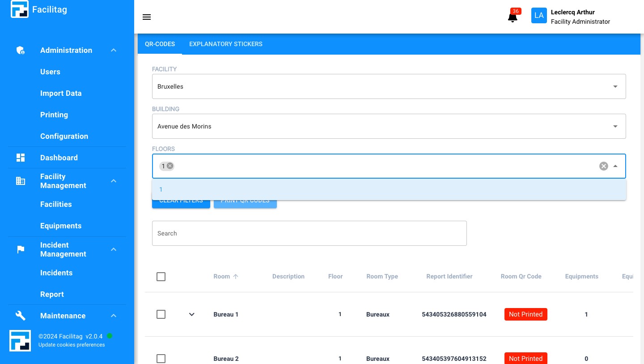Open Import Data in the sidebar

pyautogui.click(x=61, y=93)
